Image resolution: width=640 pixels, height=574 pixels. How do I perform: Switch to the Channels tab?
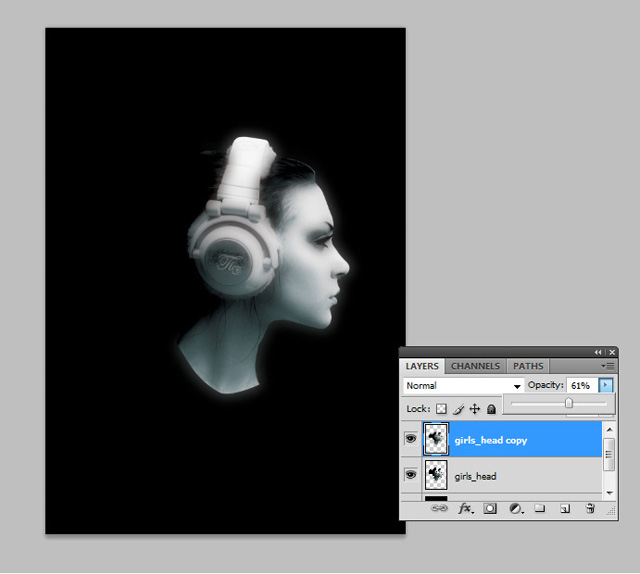pos(475,367)
